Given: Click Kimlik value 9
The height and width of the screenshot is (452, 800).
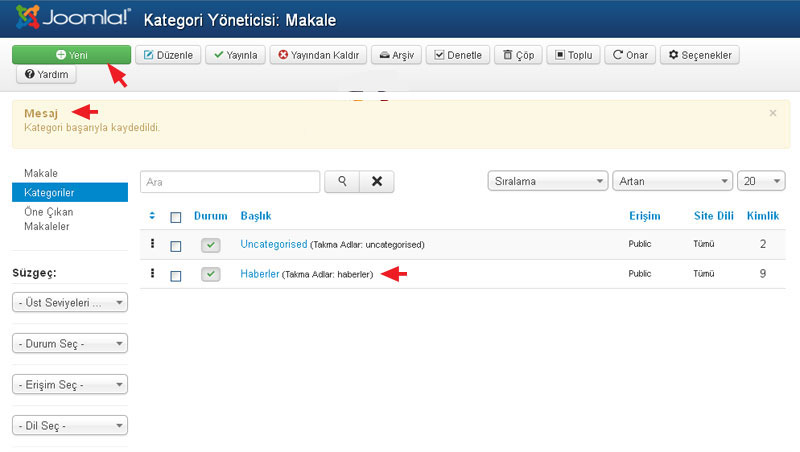Looking at the screenshot, I should pos(762,273).
